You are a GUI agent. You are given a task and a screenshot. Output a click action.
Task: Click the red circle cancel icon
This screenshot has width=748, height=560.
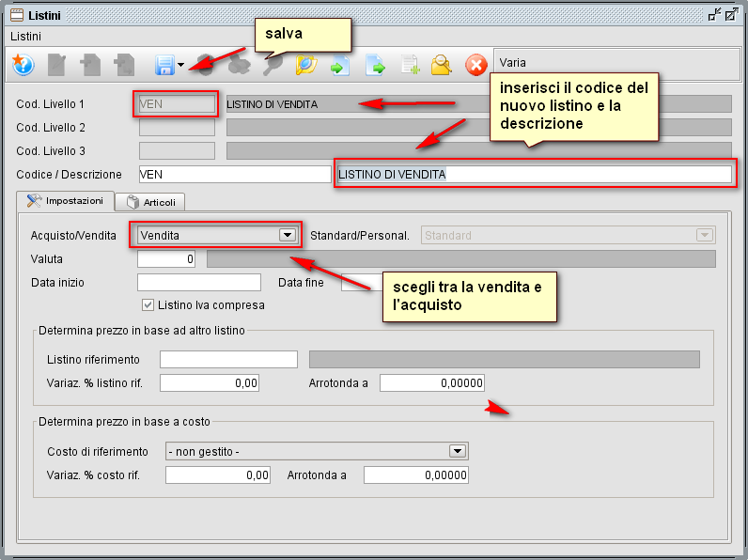476,66
